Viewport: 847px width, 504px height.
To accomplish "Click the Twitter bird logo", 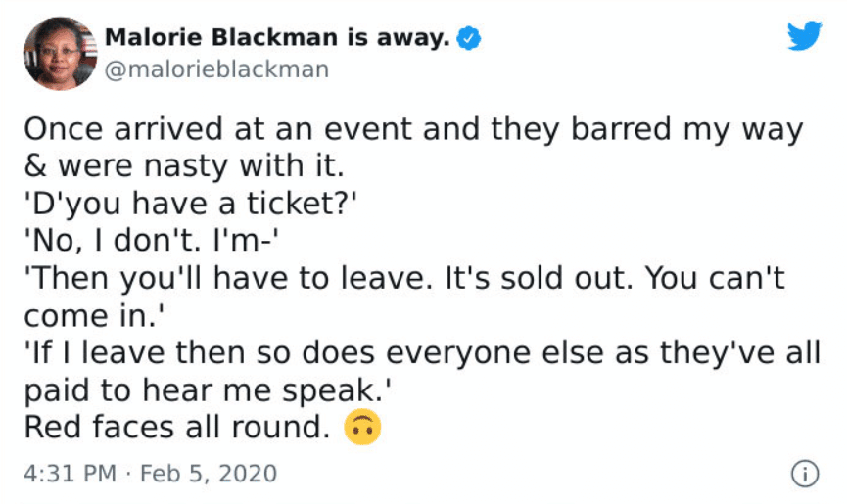I will [x=804, y=35].
